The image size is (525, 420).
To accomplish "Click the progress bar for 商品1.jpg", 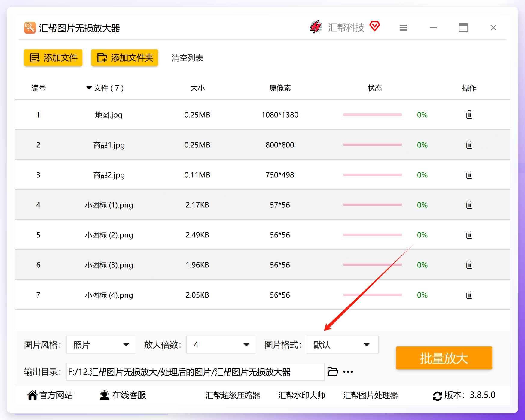I will [373, 145].
